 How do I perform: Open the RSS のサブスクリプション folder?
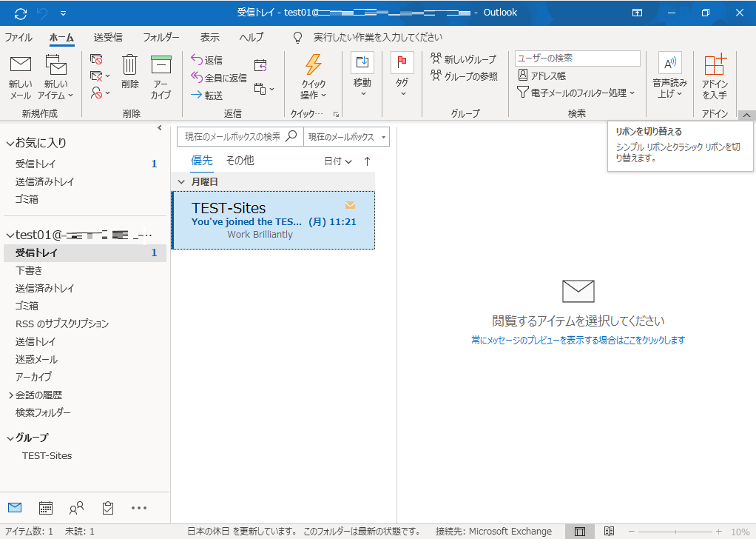coord(85,324)
